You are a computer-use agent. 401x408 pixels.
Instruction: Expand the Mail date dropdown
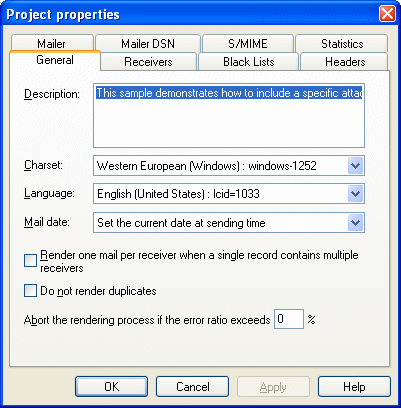click(x=355, y=223)
